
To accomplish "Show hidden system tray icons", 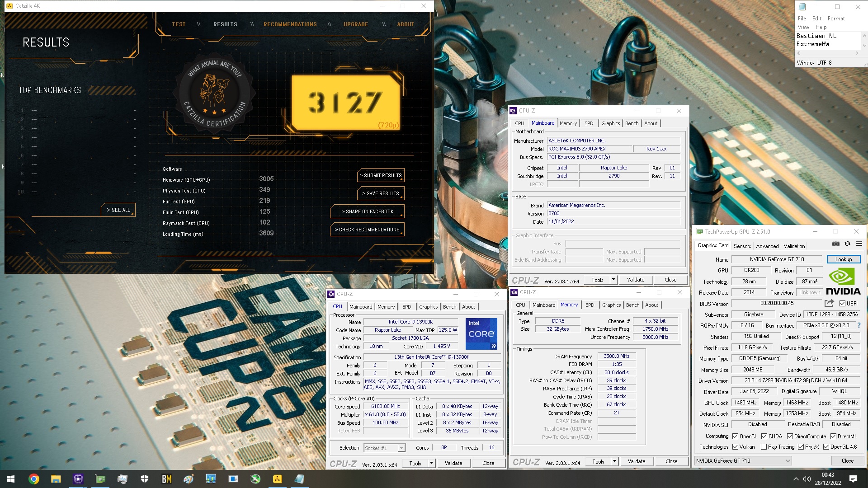I will pyautogui.click(x=796, y=479).
